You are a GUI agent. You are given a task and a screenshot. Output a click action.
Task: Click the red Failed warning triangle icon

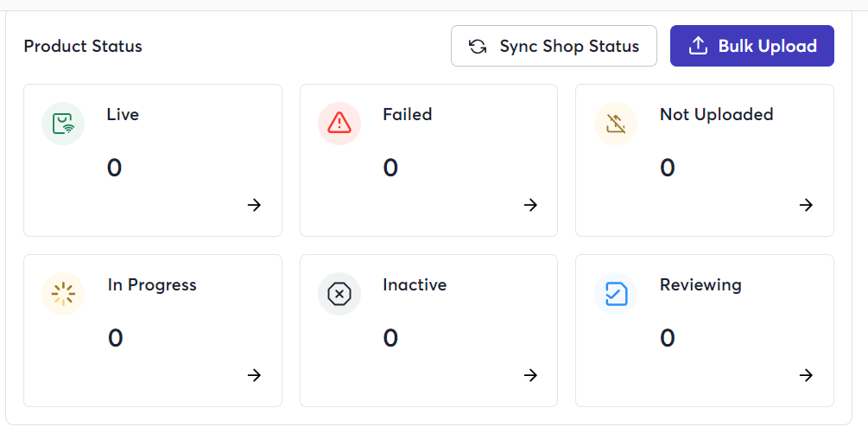(339, 124)
